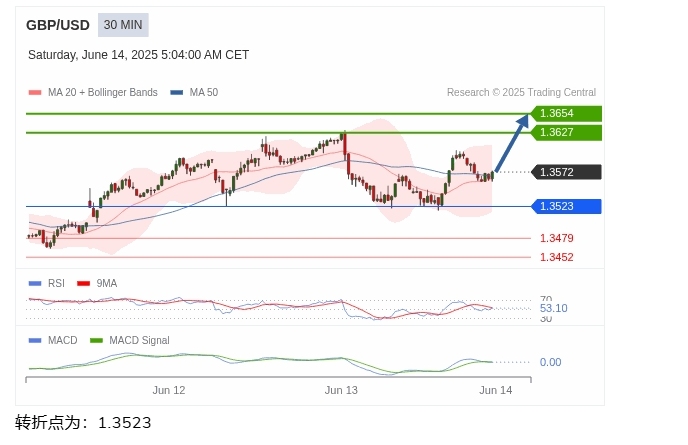Screen dimensions: 688x445
Task: Click the green MACD Signal legend swatch
Action: tap(96, 341)
